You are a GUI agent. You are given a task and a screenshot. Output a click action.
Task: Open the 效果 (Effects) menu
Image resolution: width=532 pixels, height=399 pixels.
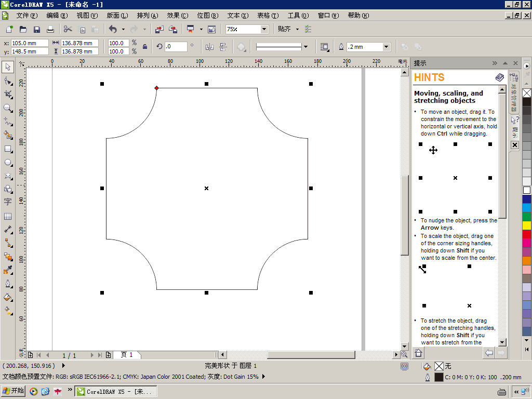pyautogui.click(x=177, y=16)
